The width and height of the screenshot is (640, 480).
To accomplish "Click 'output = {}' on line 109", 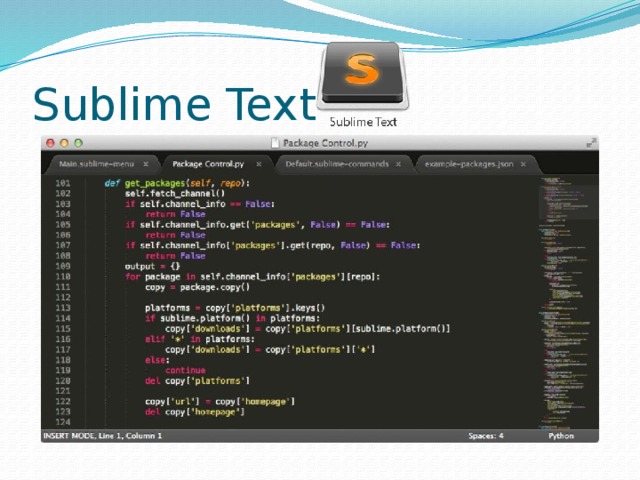I will pos(152,267).
